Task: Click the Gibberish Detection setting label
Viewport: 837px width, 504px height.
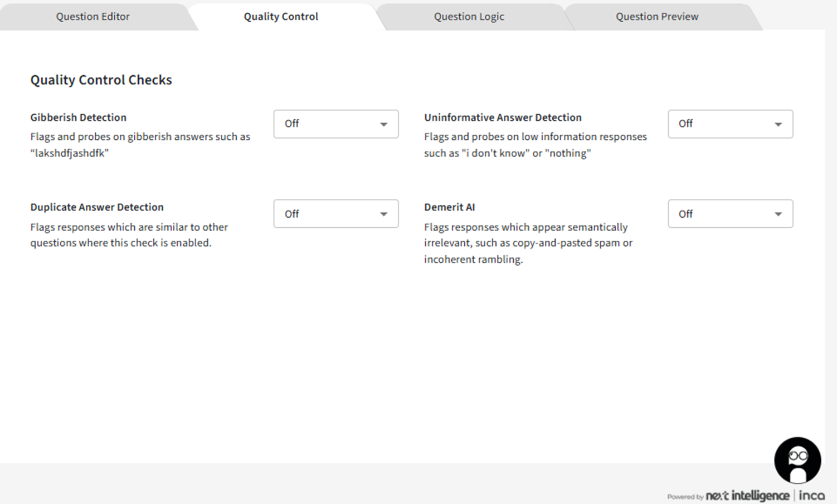Action: pos(78,118)
